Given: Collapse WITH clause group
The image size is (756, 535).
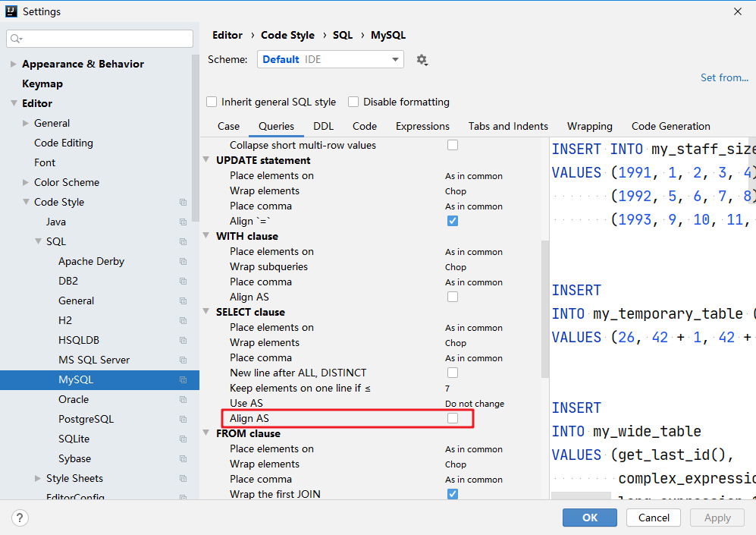Looking at the screenshot, I should [x=206, y=235].
